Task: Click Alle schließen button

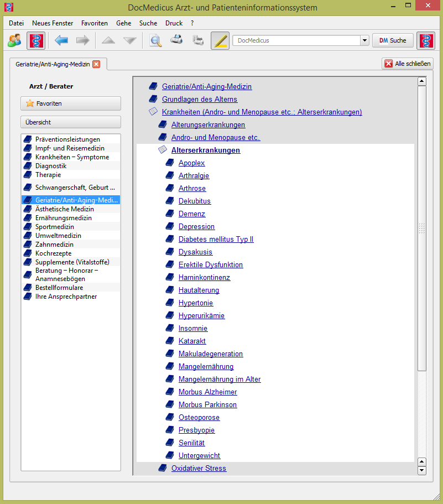Action: (408, 64)
